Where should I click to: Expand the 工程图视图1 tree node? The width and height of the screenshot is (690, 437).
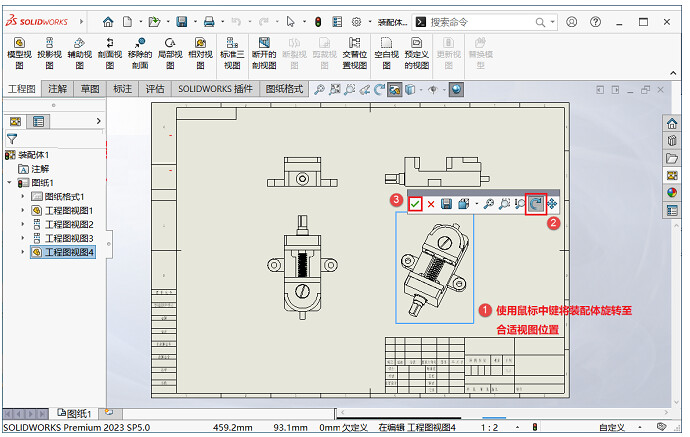[22, 211]
